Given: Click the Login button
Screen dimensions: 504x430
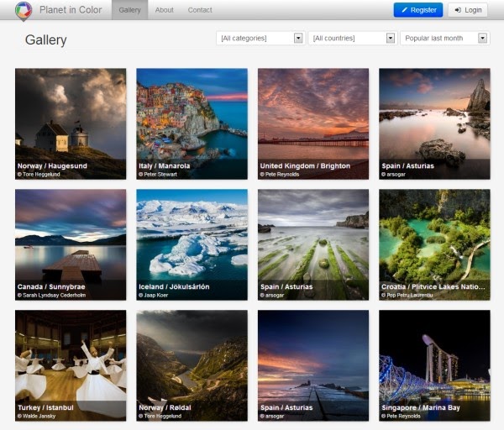Looking at the screenshot, I should (x=468, y=10).
